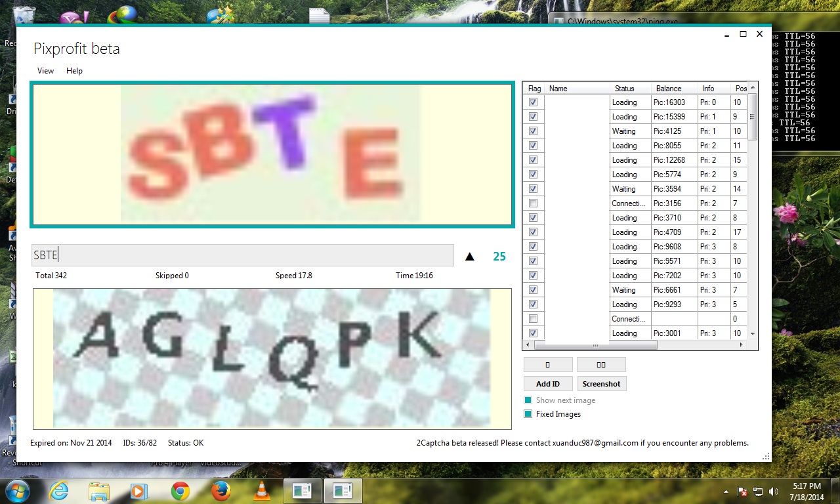The image size is (840, 504).
Task: Click the 'Status: OK' status text
Action: point(186,443)
